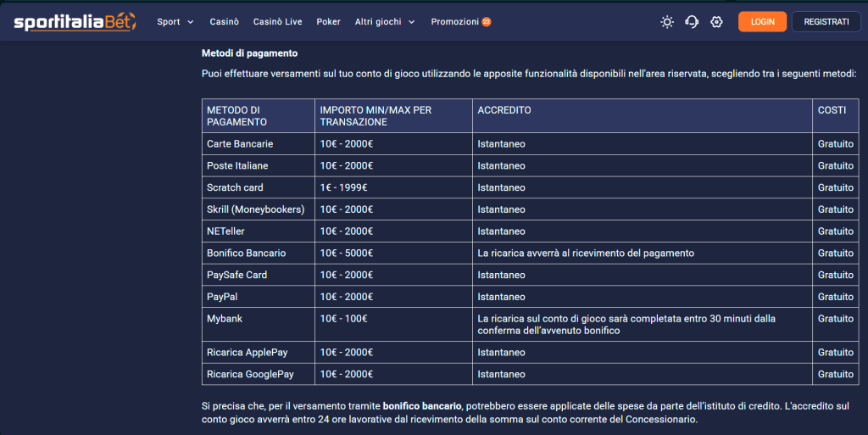Click the Scratch card row label

coord(235,187)
